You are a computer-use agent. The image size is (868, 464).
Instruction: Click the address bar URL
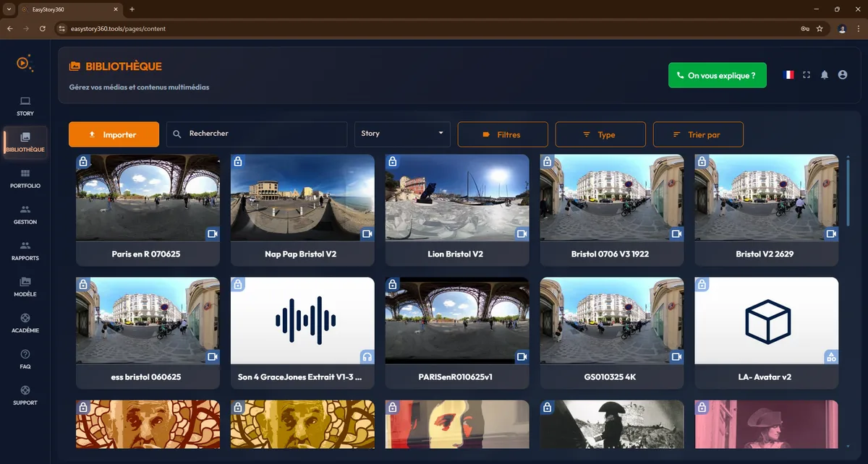pyautogui.click(x=119, y=29)
